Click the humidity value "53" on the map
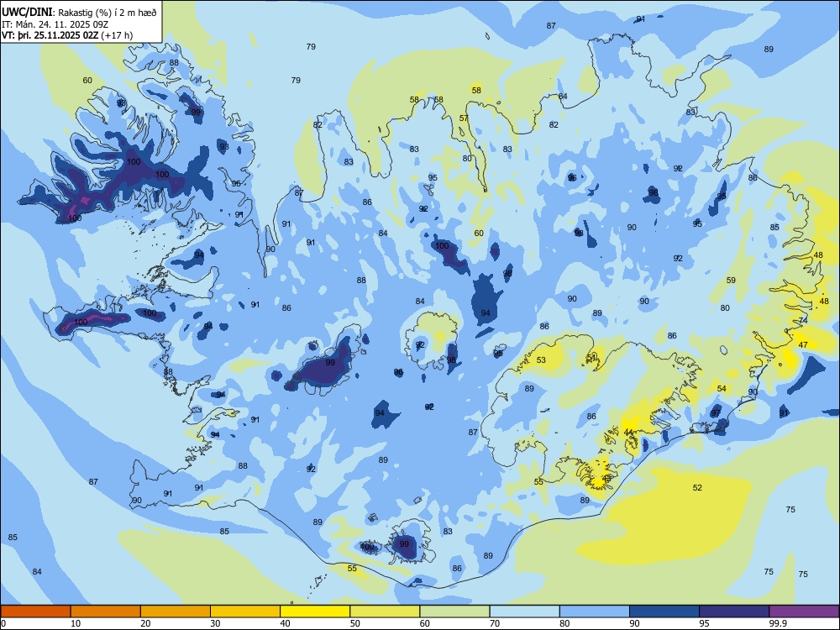Image resolution: width=840 pixels, height=630 pixels. tap(541, 360)
